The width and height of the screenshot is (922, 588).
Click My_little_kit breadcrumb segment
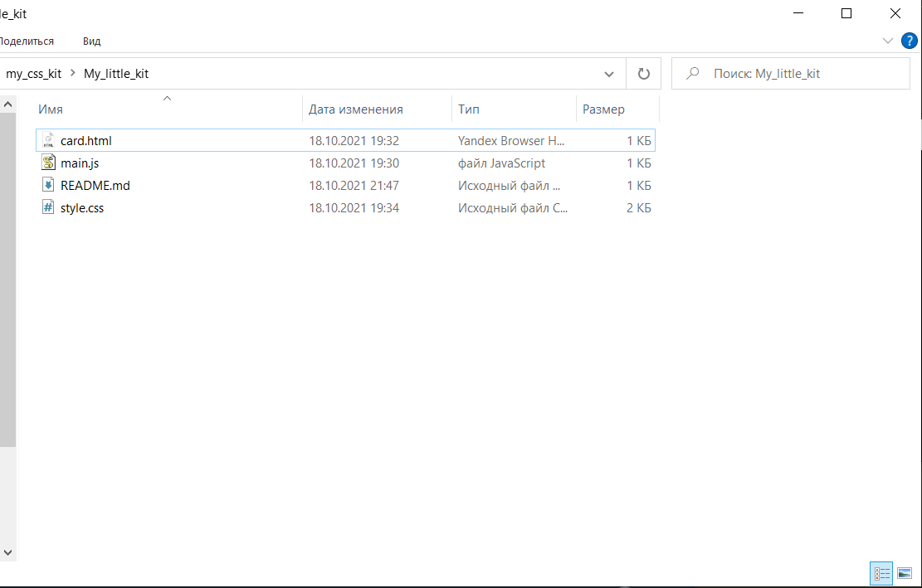click(x=116, y=74)
